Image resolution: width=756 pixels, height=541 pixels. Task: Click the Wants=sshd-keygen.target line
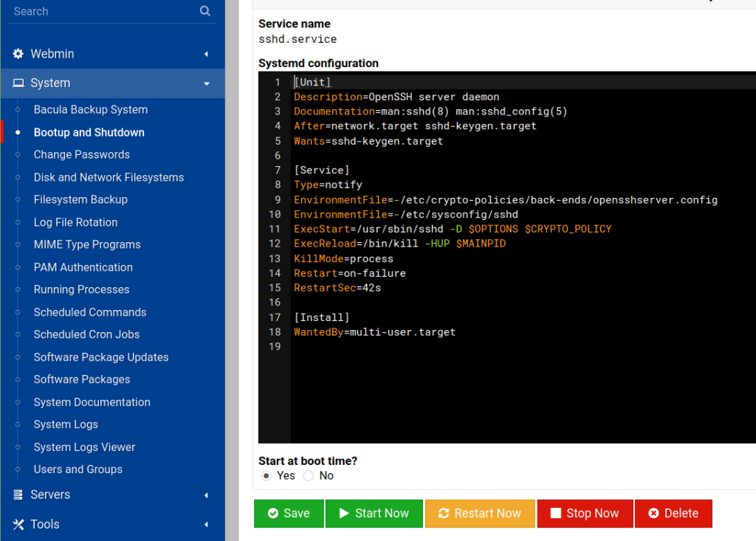coord(368,141)
